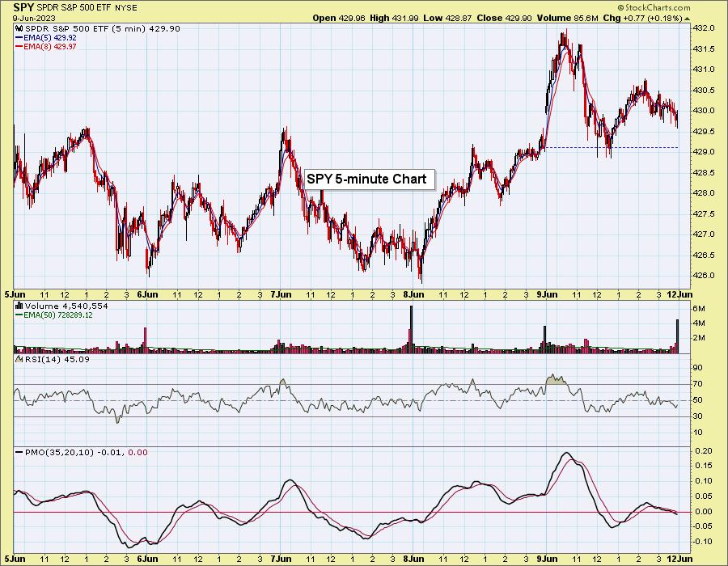Click the SPY ticker symbol in the header
The image size is (728, 566).
click(23, 7)
